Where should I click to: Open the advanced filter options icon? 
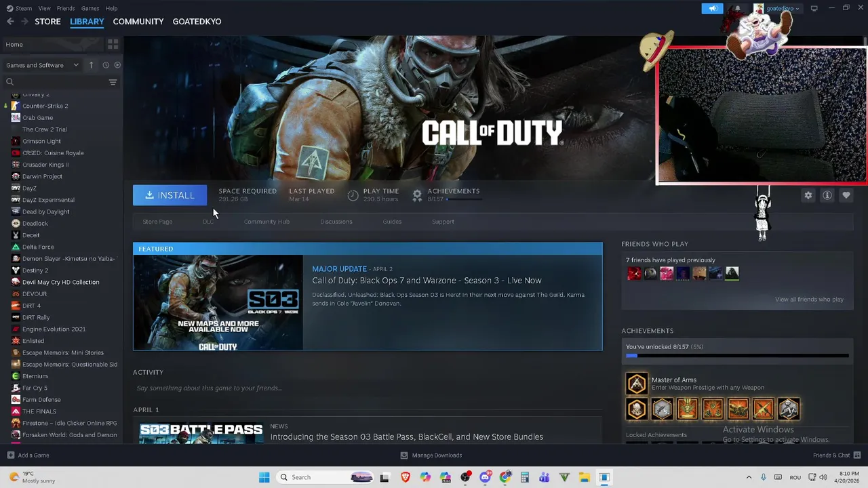pos(113,82)
